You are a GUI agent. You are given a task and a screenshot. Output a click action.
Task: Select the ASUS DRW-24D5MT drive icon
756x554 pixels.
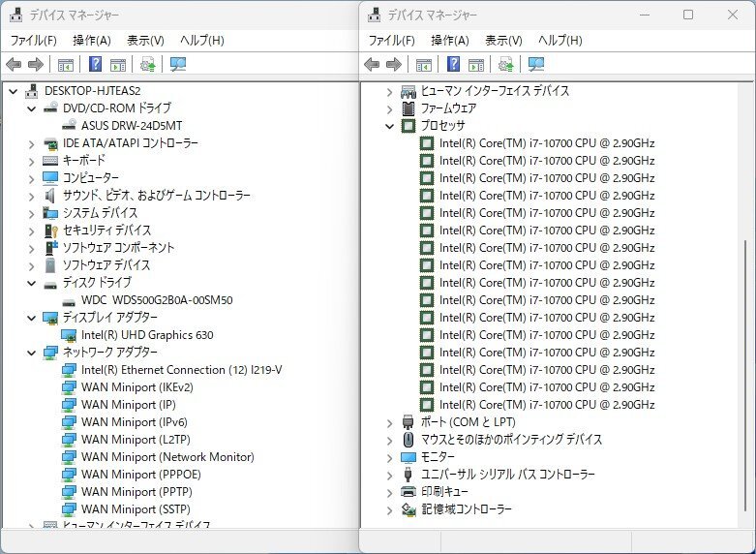point(70,126)
